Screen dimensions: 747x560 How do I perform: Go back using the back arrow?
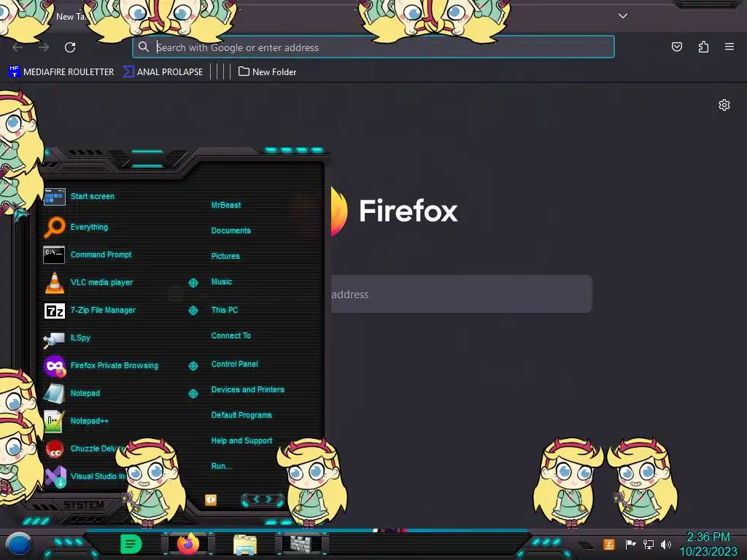click(x=18, y=47)
